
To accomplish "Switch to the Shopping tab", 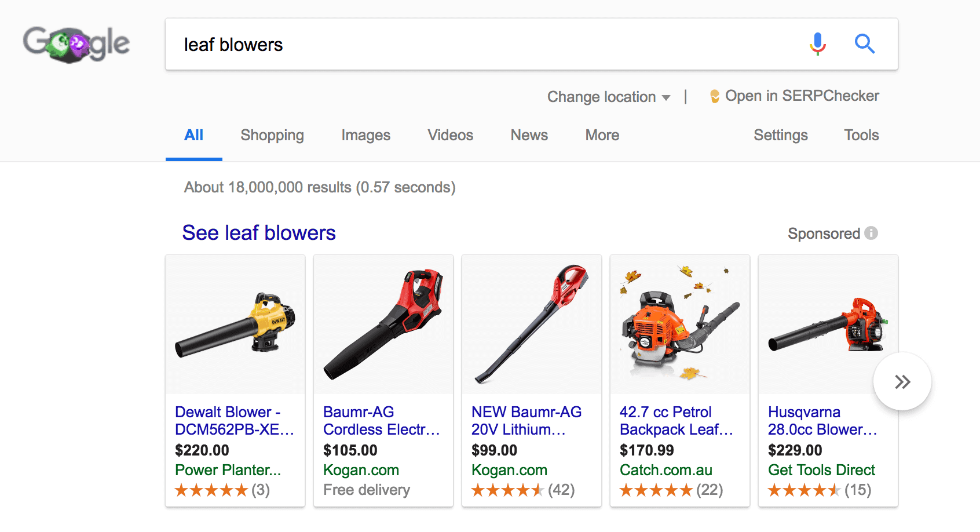I will point(272,135).
